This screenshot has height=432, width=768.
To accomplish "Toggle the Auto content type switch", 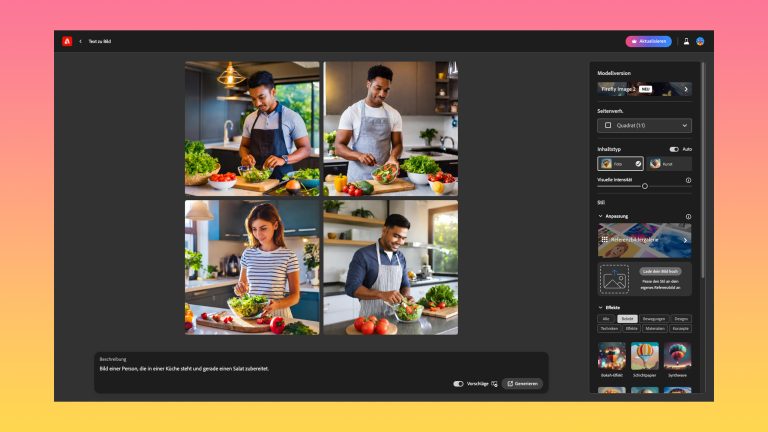I will coord(674,149).
